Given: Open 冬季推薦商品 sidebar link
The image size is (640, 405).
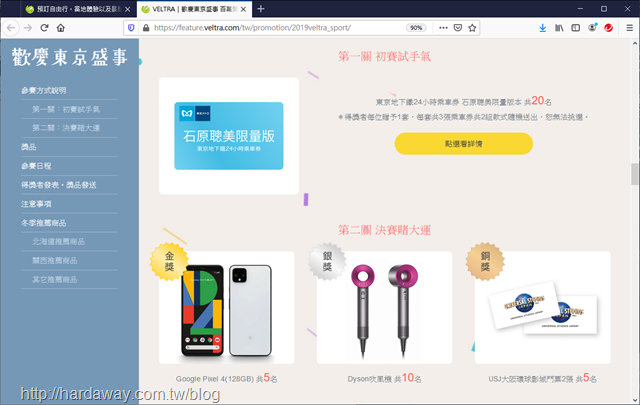Looking at the screenshot, I should pos(44,223).
